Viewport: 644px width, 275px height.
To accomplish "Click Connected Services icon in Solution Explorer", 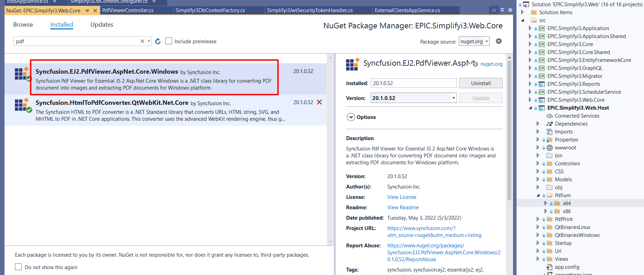I will (549, 116).
